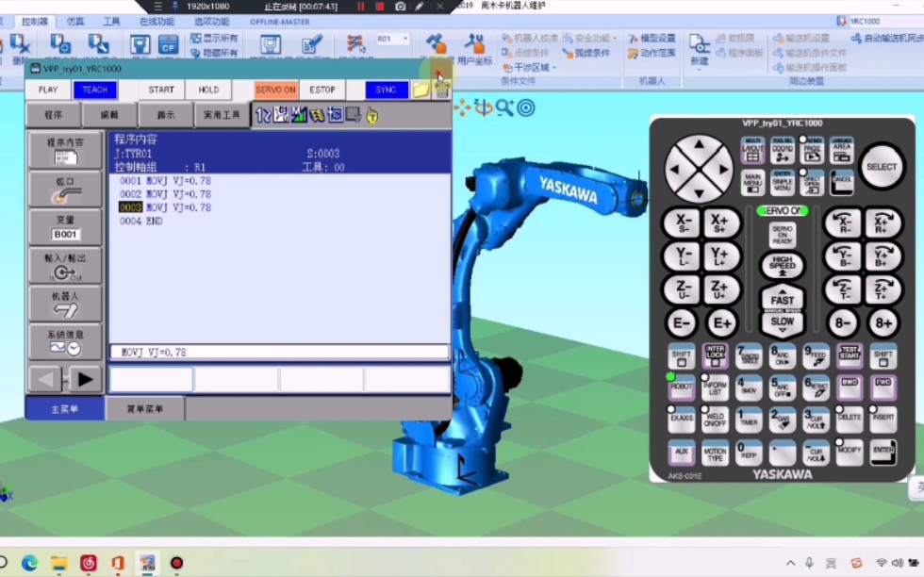Click the target circle view icon

[x=526, y=107]
